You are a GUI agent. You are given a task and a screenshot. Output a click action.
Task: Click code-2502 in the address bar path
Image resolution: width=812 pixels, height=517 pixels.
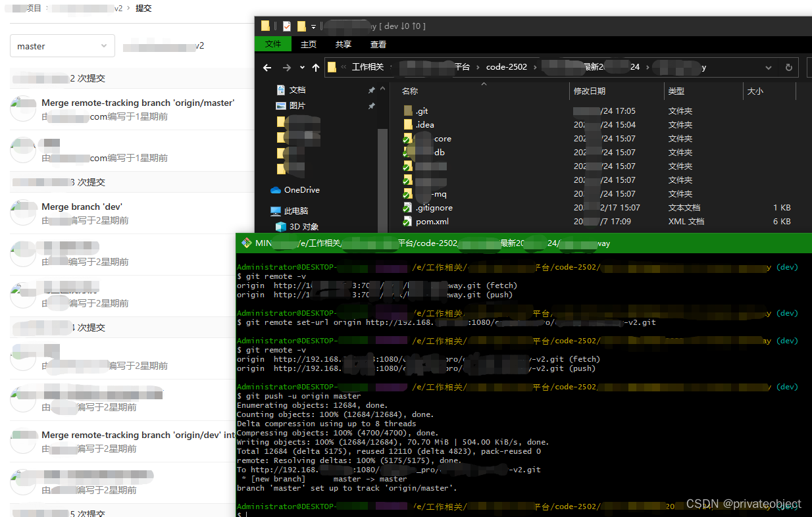click(x=507, y=67)
